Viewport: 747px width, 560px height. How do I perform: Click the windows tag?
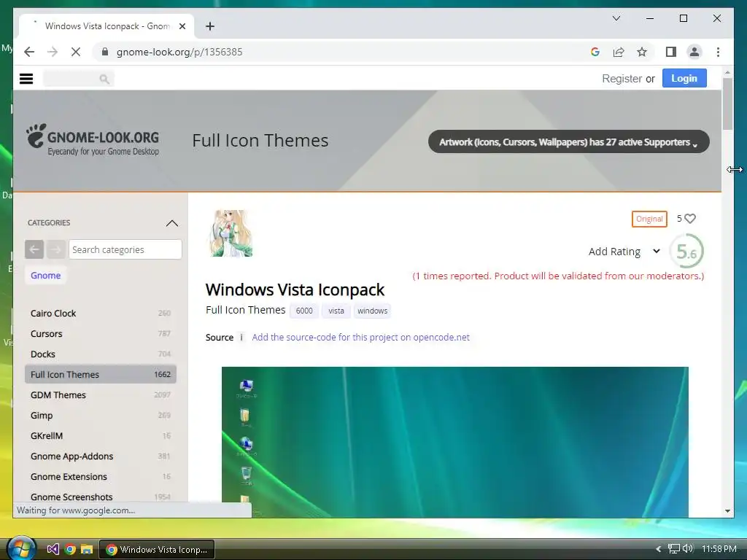pos(372,311)
